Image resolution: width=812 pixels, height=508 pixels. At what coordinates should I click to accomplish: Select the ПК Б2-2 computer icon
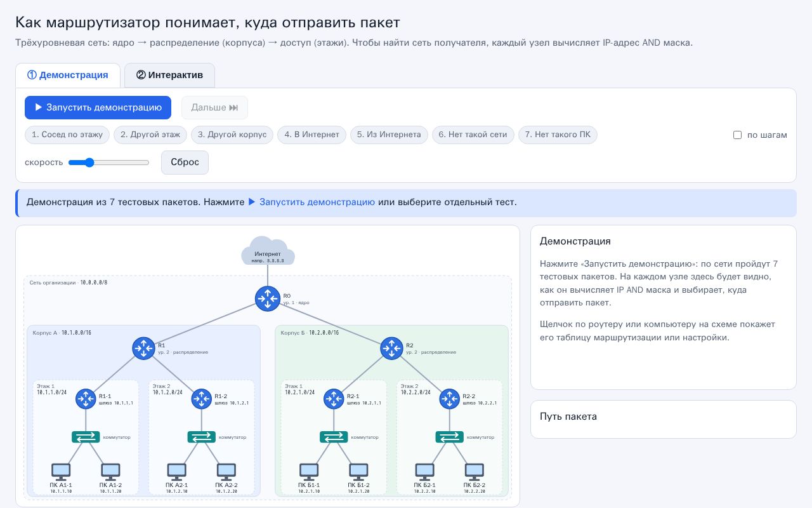(x=475, y=471)
